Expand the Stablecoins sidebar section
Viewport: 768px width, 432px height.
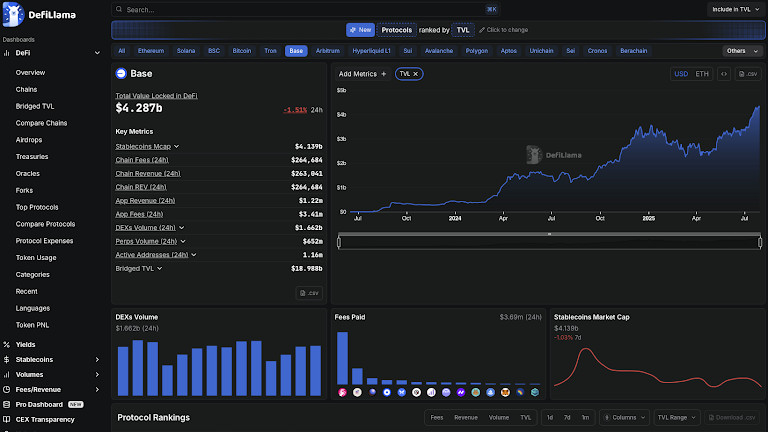pos(97,360)
